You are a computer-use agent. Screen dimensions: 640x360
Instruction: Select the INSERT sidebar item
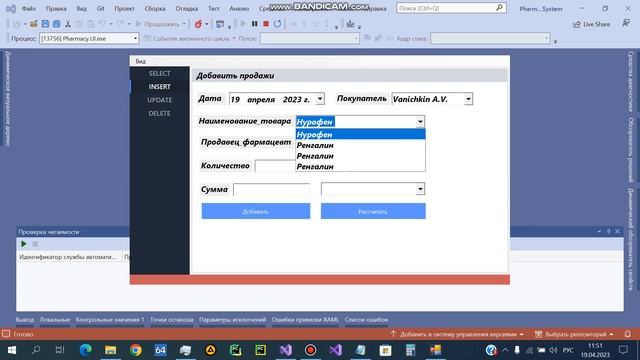(x=160, y=87)
